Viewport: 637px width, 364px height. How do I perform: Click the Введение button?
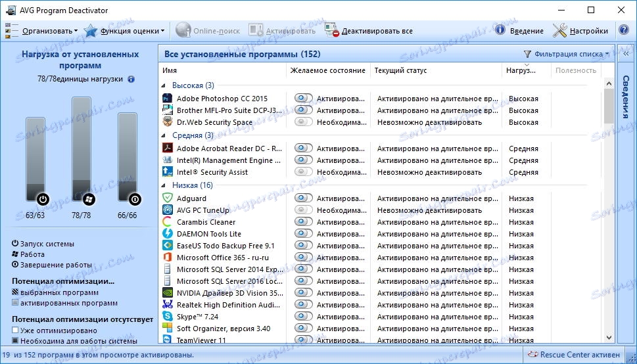point(519,31)
